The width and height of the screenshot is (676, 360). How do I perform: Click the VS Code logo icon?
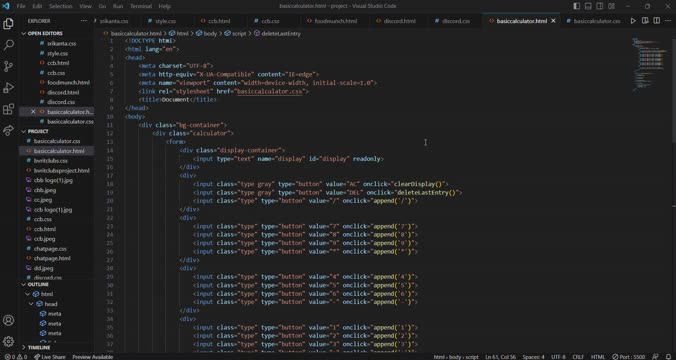point(6,6)
